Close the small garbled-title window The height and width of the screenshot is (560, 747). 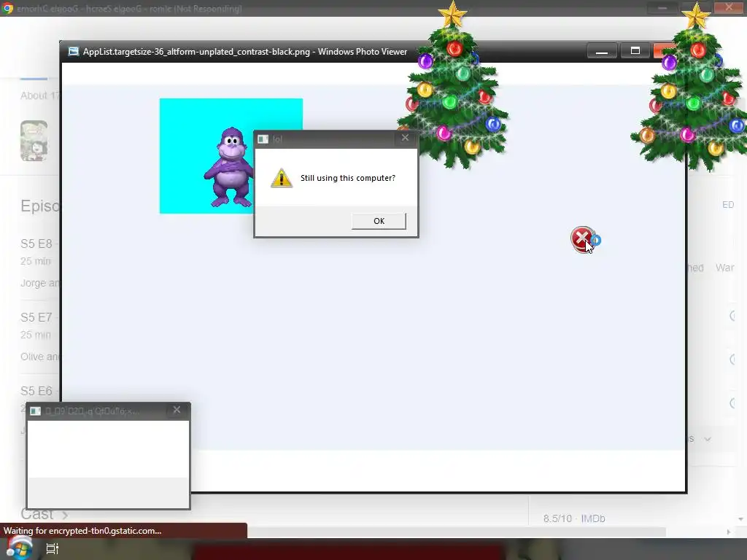coord(177,410)
